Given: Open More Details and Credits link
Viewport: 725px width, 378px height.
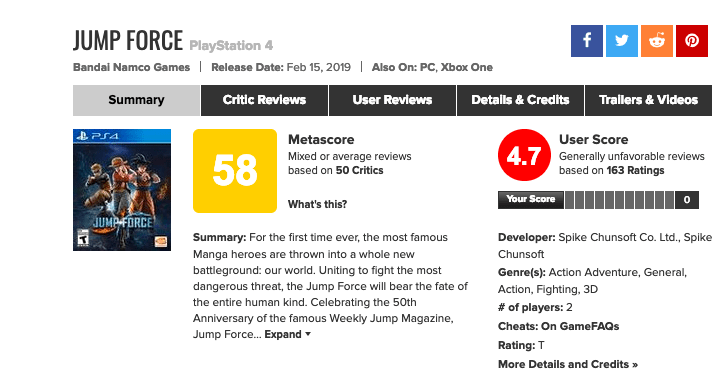Looking at the screenshot, I should click(568, 365).
